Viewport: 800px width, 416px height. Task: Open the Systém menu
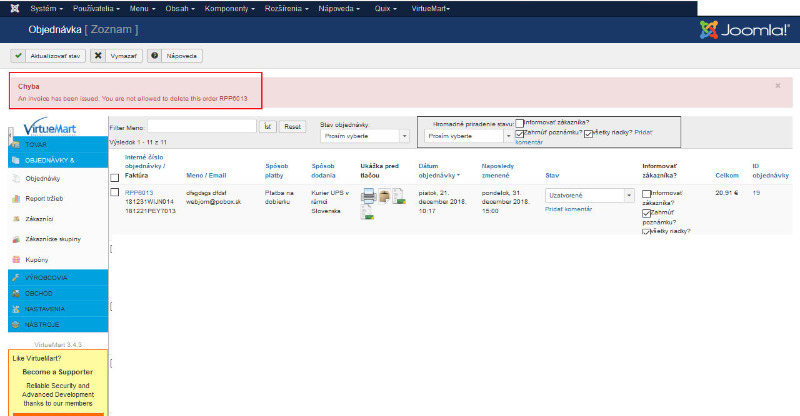coord(46,9)
